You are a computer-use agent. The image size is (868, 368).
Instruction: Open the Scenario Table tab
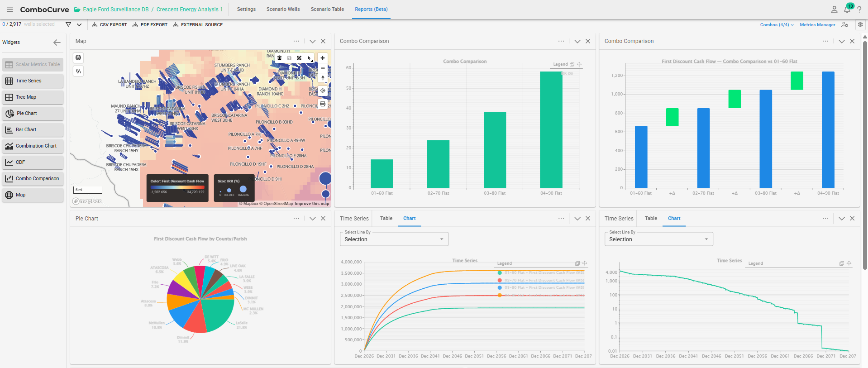click(327, 9)
